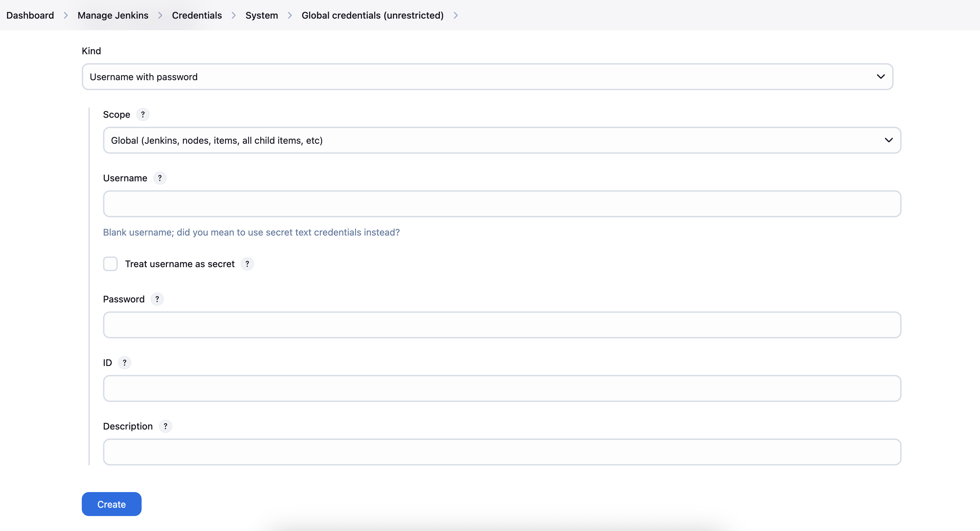Open the Scope dropdown

click(502, 140)
